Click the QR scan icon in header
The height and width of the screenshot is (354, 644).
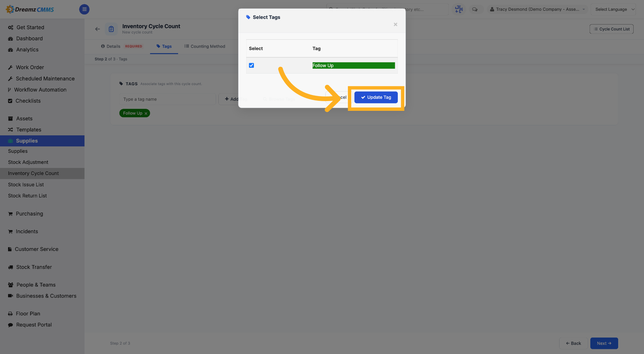(x=459, y=9)
